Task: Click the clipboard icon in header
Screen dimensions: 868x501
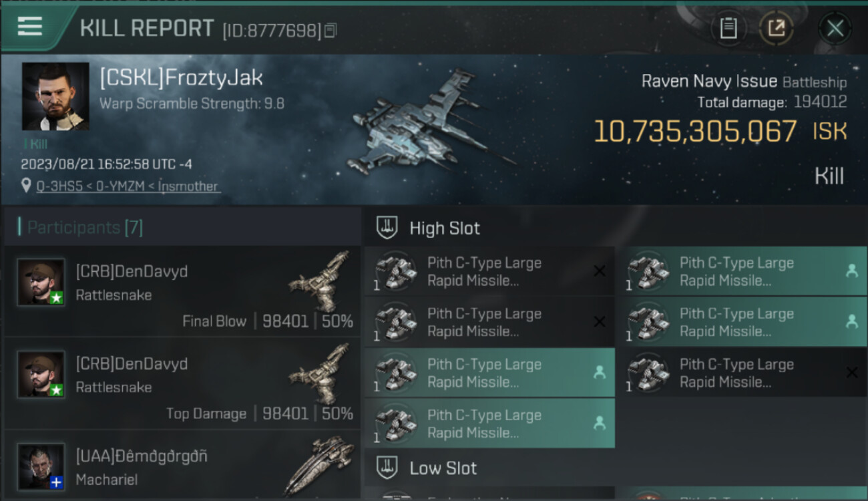Action: pos(728,29)
